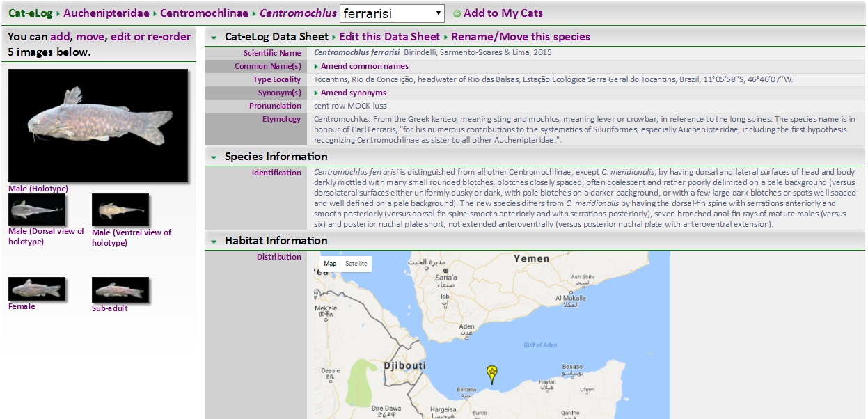The height and width of the screenshot is (419, 868).
Task: Open the Male Dorsal view thumbnail
Action: (37, 209)
